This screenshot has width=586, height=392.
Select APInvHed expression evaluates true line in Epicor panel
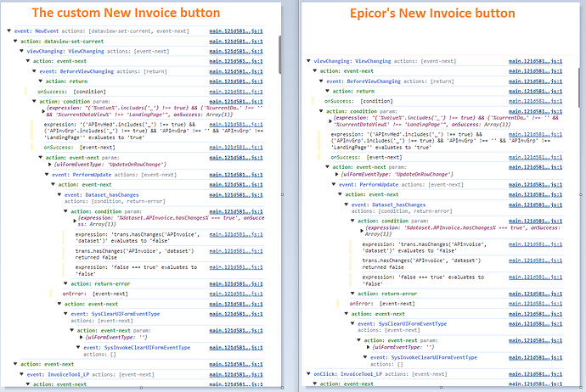440,141
